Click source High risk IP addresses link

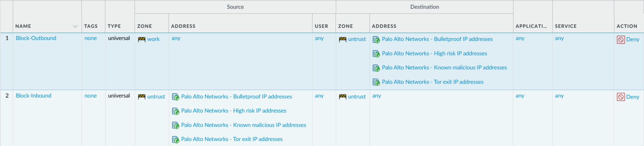233,111
